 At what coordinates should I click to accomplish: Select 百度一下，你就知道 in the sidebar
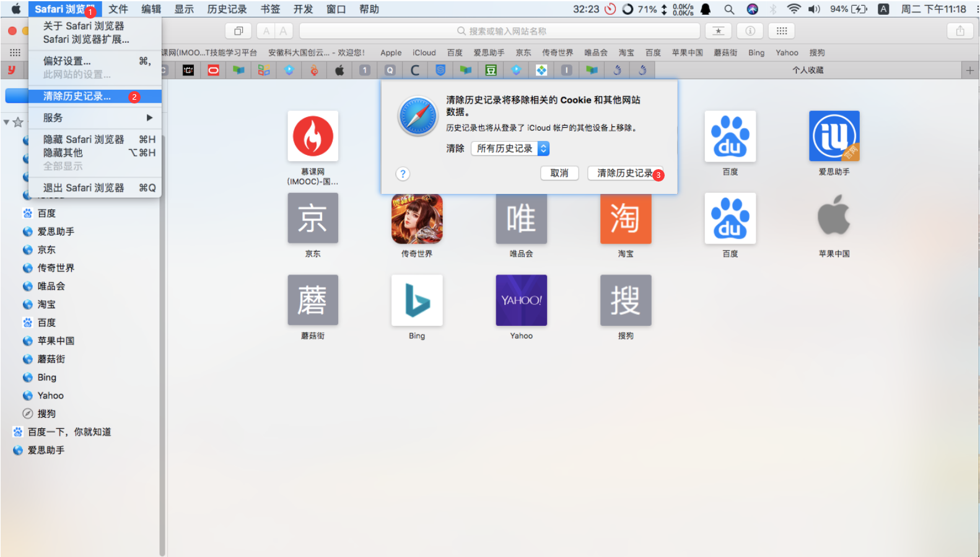coord(69,432)
